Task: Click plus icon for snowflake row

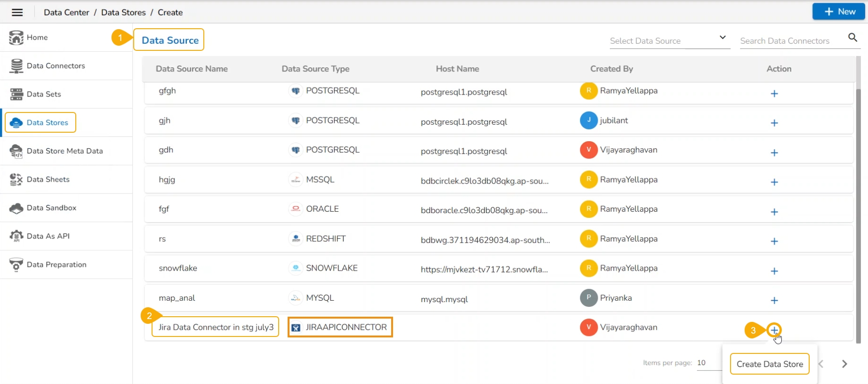Action: click(774, 271)
